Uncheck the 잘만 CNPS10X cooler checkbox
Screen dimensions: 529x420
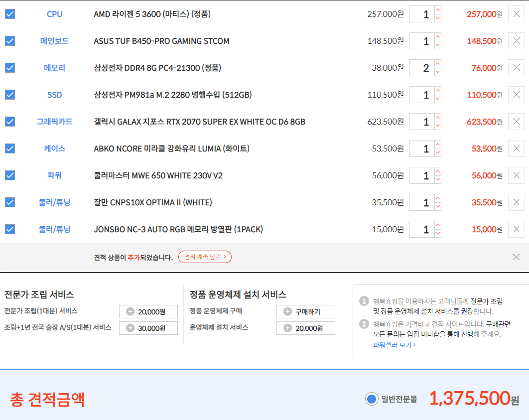pos(10,202)
